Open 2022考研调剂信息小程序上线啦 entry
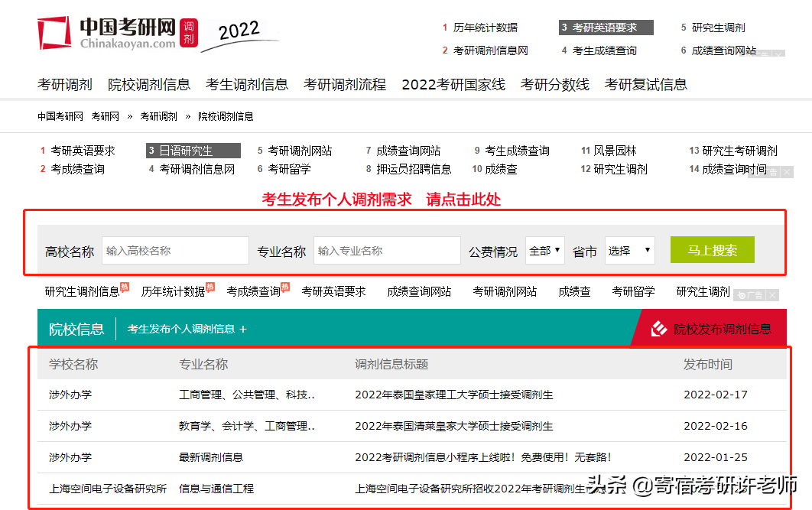Viewport: 812px width, 510px height. click(483, 457)
